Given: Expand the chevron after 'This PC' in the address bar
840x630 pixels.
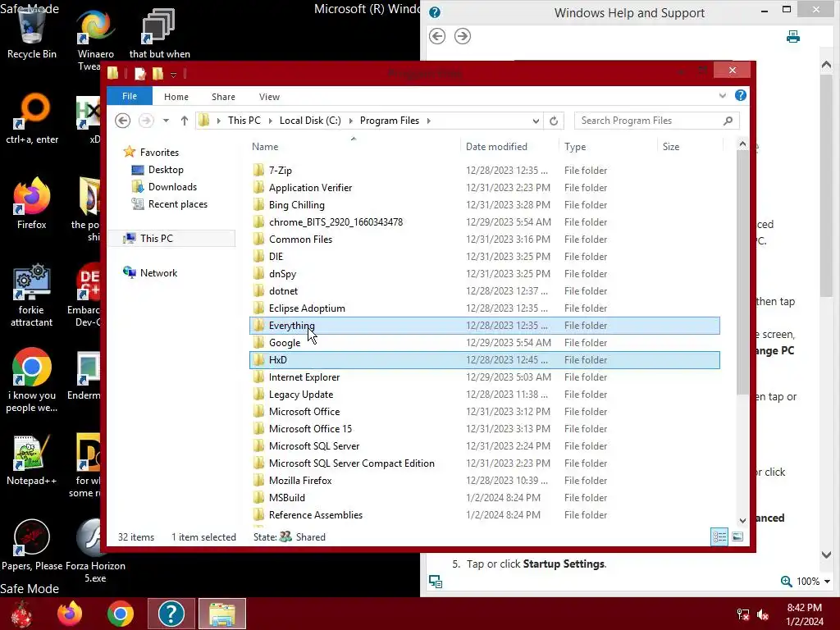Looking at the screenshot, I should [269, 121].
